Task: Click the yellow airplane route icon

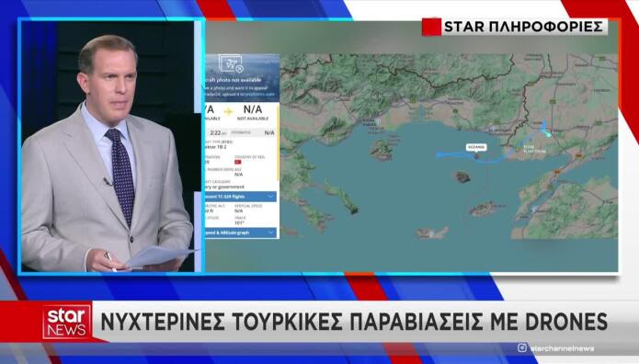Action: tap(228, 111)
